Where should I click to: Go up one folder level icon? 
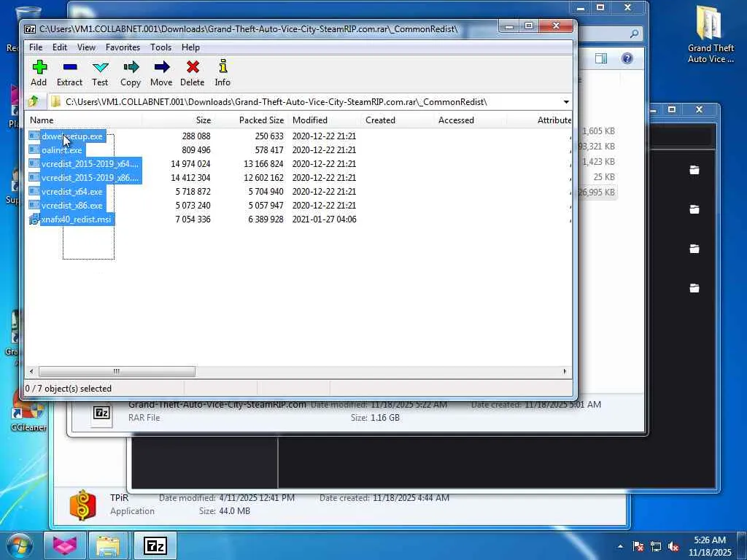(34, 101)
